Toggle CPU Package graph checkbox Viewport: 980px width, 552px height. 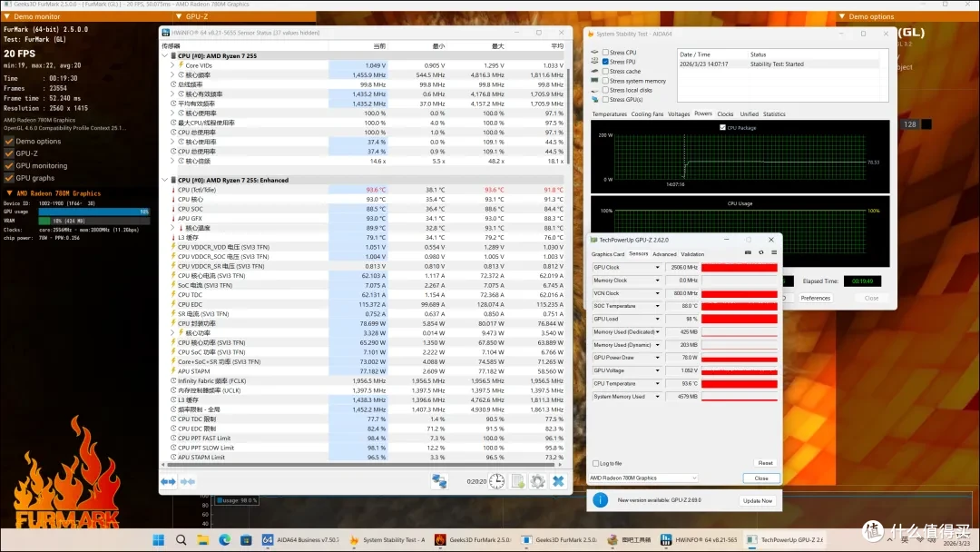722,127
